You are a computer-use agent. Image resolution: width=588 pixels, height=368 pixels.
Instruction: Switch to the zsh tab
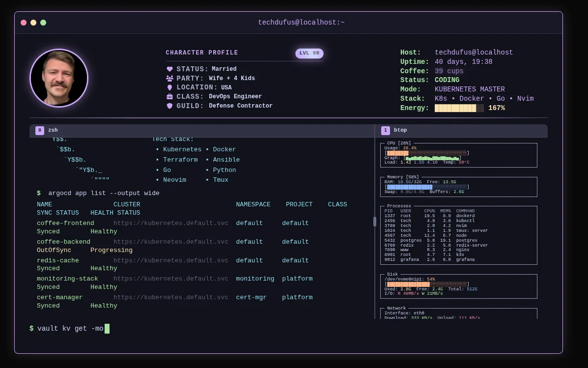click(53, 130)
